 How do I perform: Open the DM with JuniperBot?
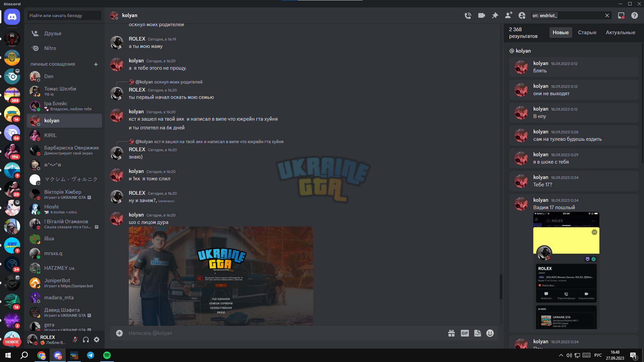64,283
